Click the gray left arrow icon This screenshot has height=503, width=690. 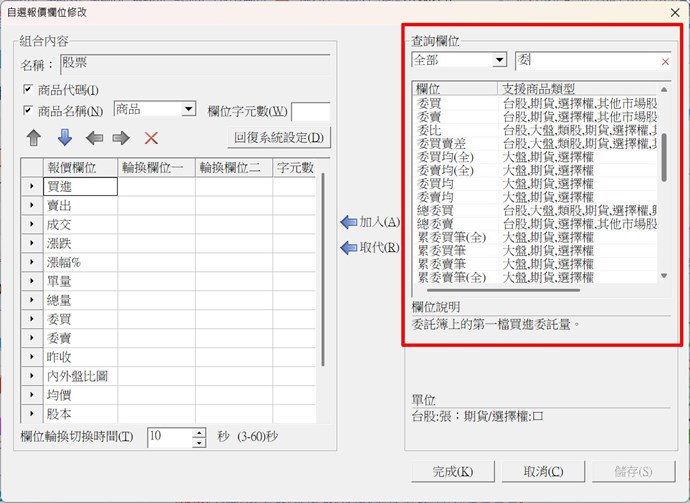[x=94, y=138]
